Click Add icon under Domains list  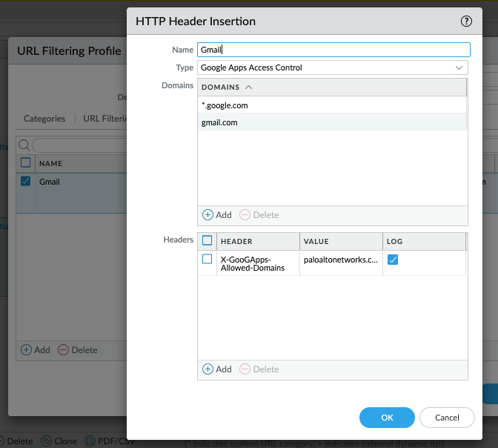[208, 215]
